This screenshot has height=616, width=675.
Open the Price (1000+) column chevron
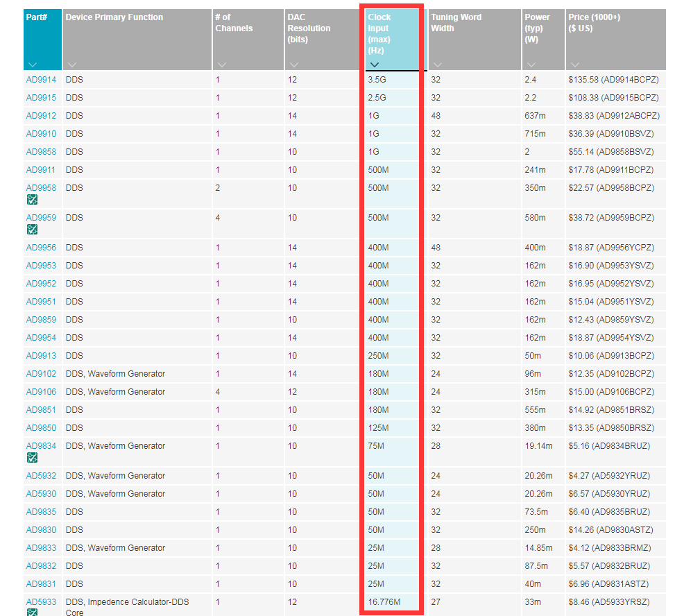click(576, 65)
